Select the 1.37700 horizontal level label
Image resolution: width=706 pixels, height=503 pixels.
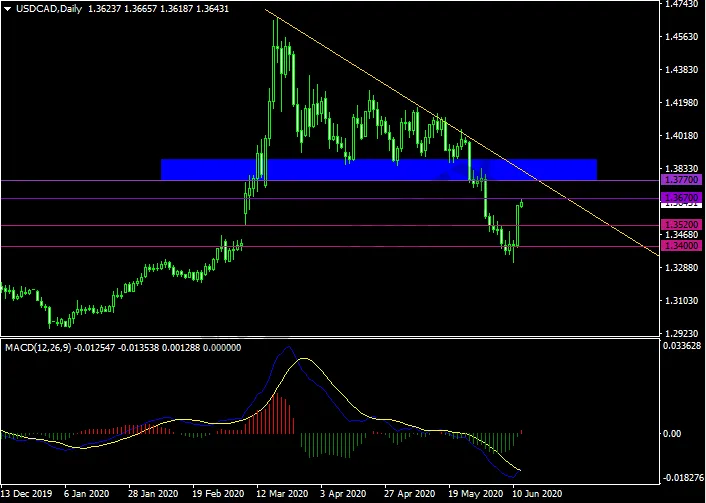pos(682,180)
